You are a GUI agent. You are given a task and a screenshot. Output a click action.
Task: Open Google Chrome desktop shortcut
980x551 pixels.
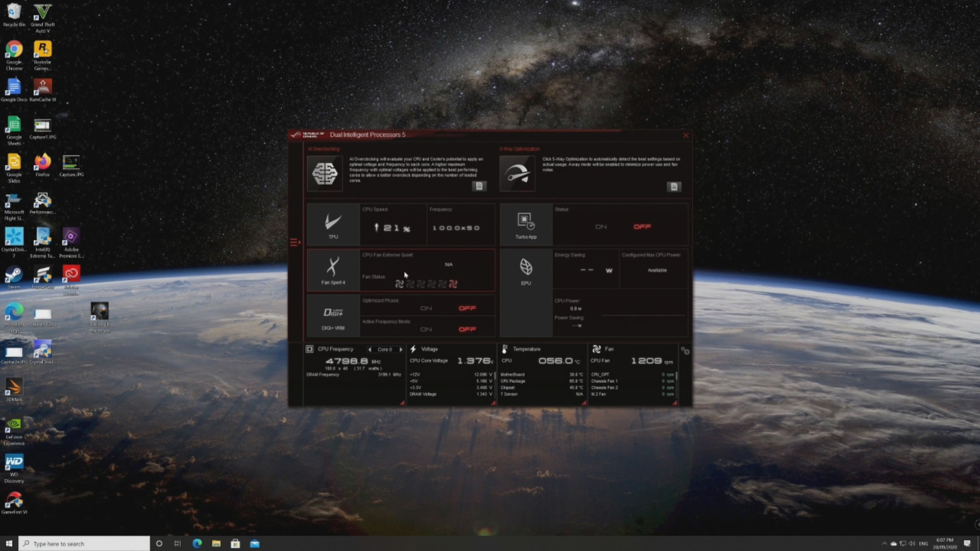[x=14, y=56]
